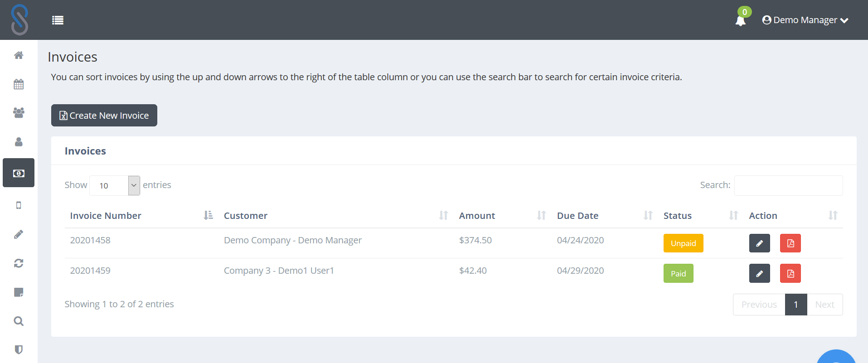This screenshot has height=363, width=868.
Task: Click the Previous pagination button
Action: pyautogui.click(x=759, y=305)
